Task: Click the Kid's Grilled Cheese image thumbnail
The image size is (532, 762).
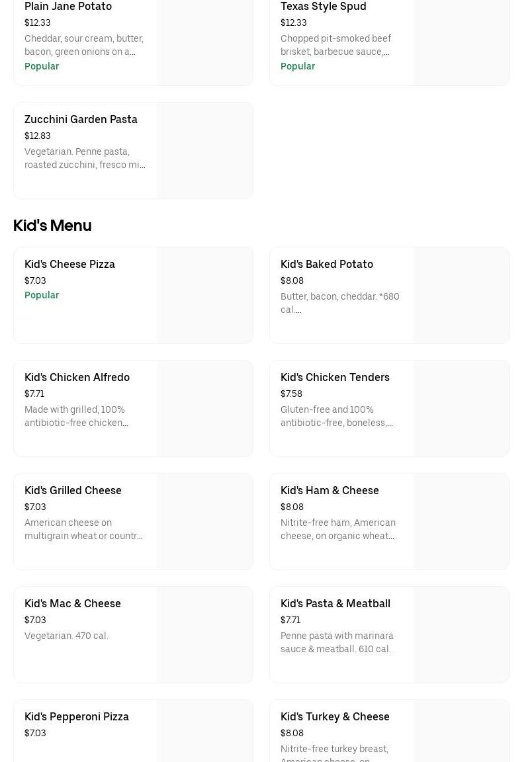Action: (x=205, y=522)
